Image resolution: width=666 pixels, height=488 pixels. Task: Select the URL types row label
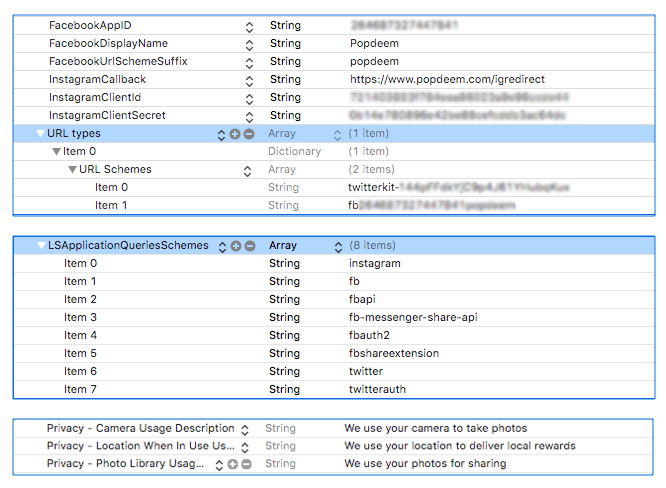click(x=73, y=133)
